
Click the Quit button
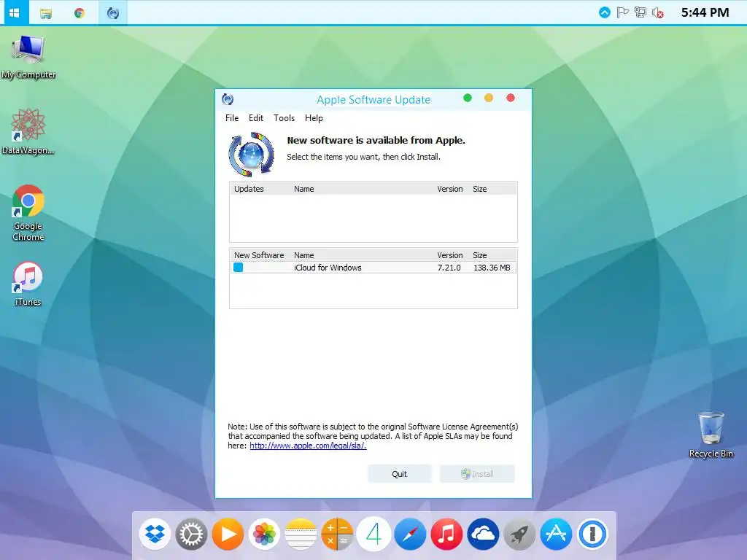click(x=399, y=474)
